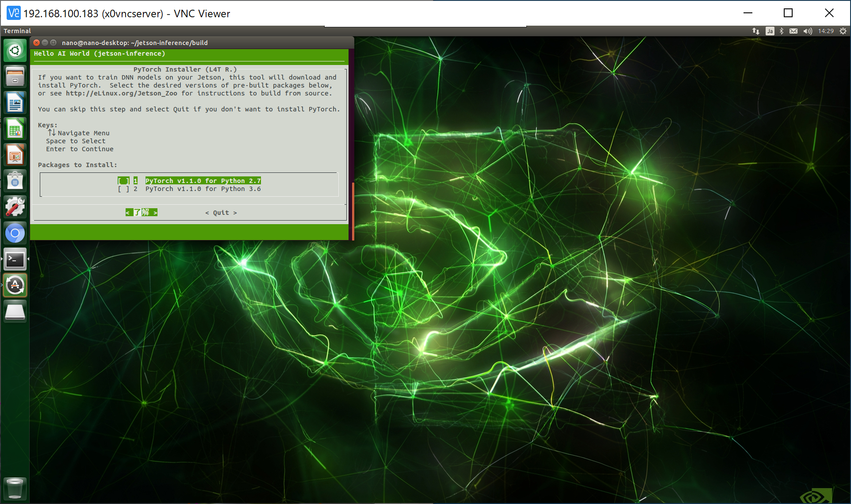
Task: Open the Ubuntu Dash search launcher
Action: click(15, 50)
